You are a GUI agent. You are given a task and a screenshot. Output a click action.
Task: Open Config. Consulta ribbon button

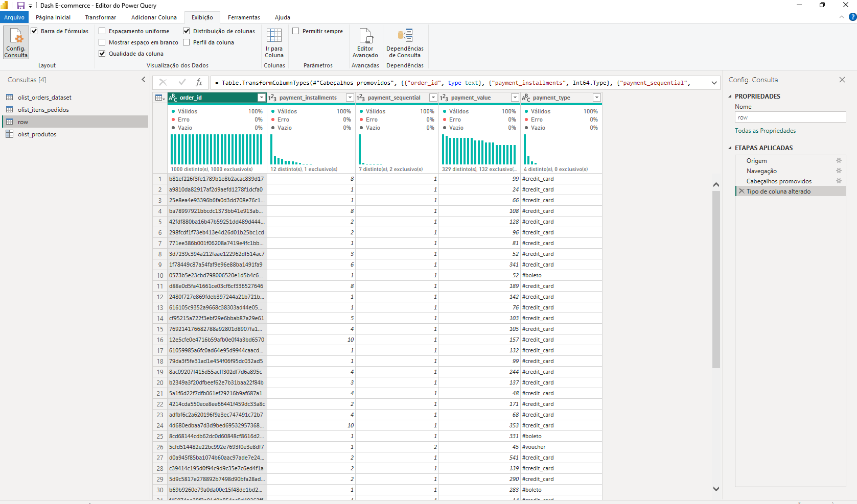tap(16, 43)
